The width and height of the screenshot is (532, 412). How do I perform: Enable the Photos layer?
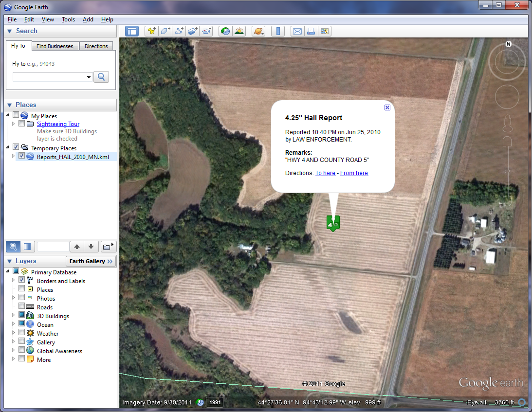22,297
